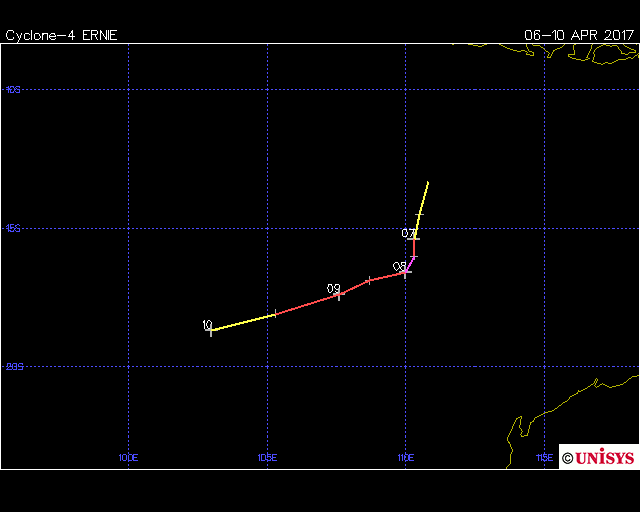Image resolution: width=640 pixels, height=512 pixels.
Task: Click the magenta track segment near day 08
Action: pos(410,264)
